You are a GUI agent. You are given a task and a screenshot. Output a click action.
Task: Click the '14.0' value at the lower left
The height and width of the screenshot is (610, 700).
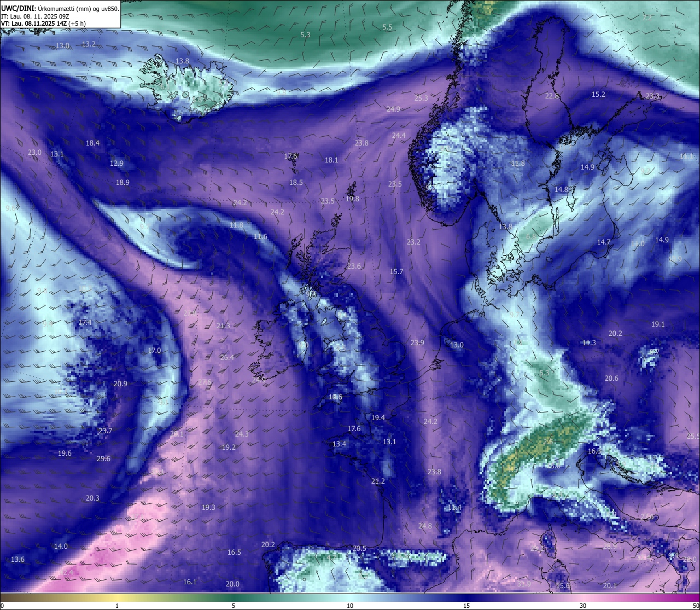pos(61,547)
